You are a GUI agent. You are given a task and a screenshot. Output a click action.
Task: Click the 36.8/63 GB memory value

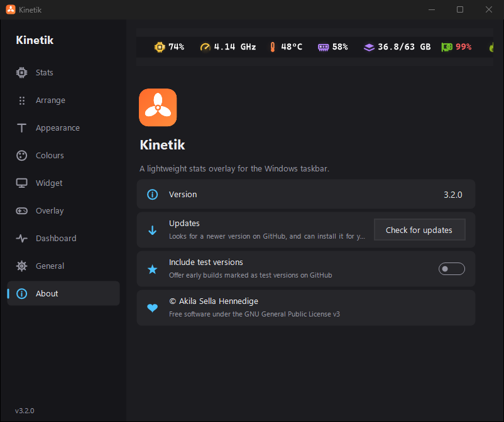click(404, 47)
